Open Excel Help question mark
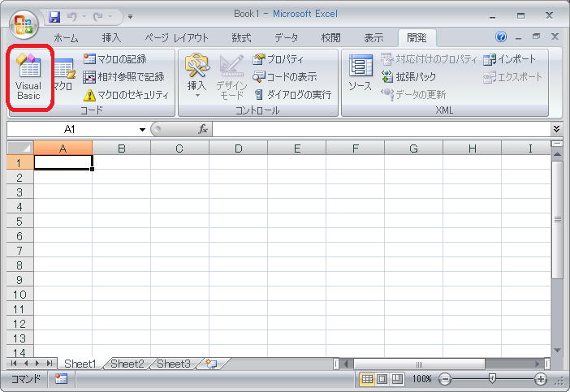This screenshot has height=392, width=570. [500, 37]
